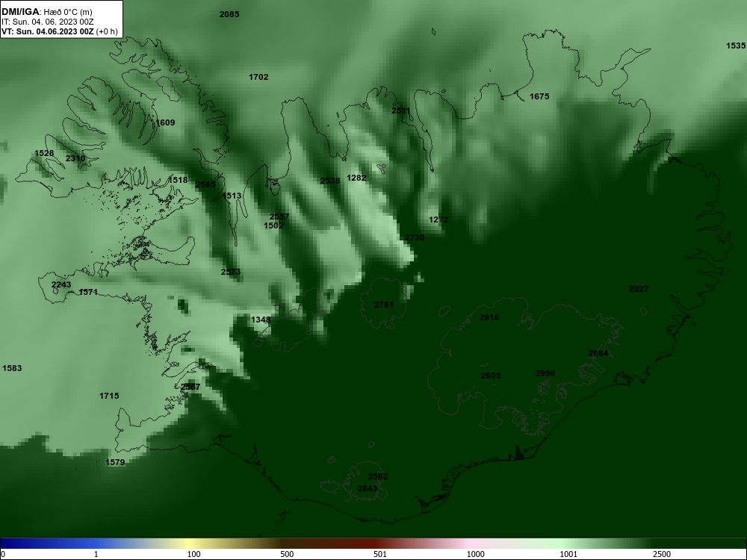
Task: Click the 2585 height value
Action: (x=205, y=184)
